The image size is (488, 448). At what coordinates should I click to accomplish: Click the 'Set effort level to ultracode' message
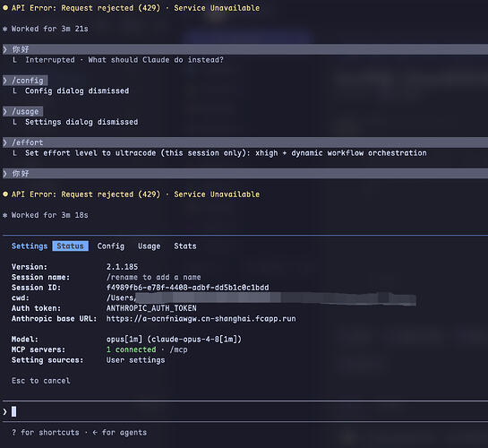pyautogui.click(x=226, y=153)
